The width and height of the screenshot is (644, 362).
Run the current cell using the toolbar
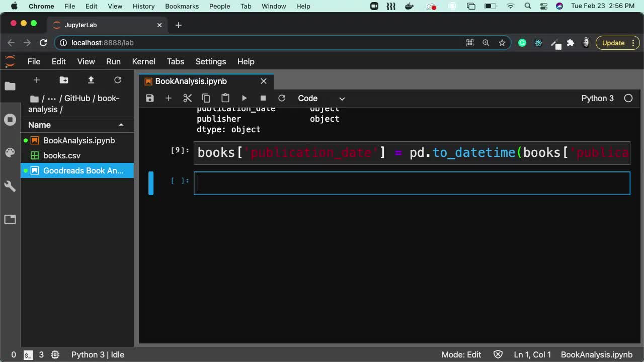click(244, 98)
